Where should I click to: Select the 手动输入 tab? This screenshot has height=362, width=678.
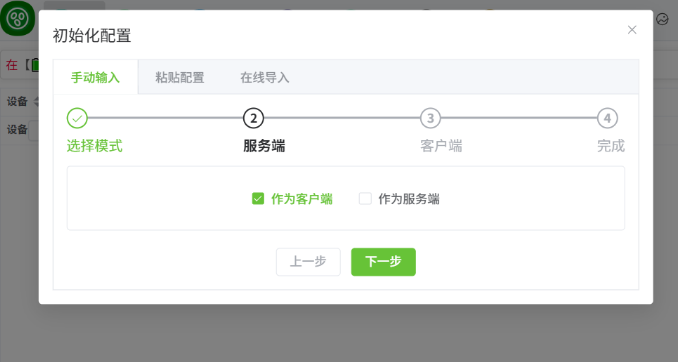pos(95,77)
